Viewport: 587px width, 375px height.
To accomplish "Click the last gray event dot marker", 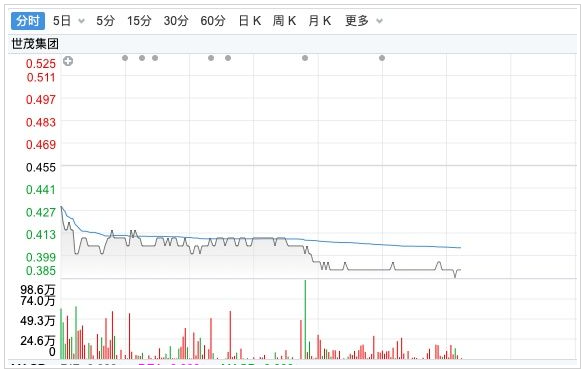I will point(382,58).
